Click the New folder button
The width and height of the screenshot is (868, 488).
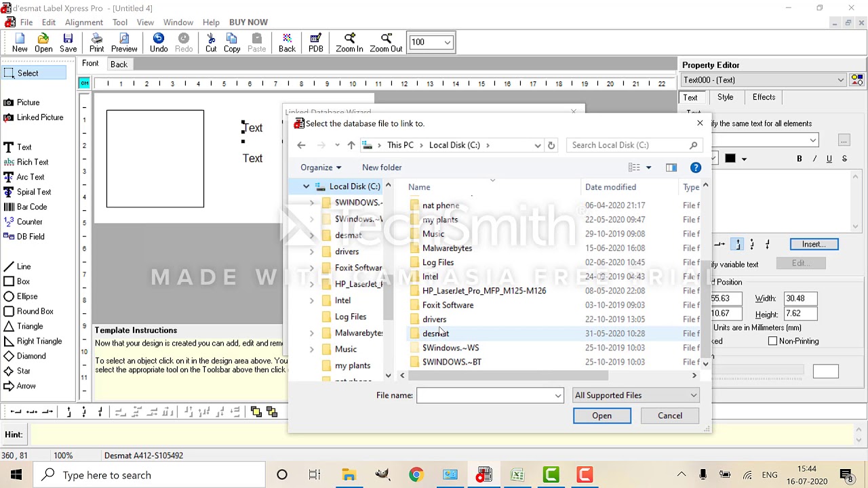[382, 167]
